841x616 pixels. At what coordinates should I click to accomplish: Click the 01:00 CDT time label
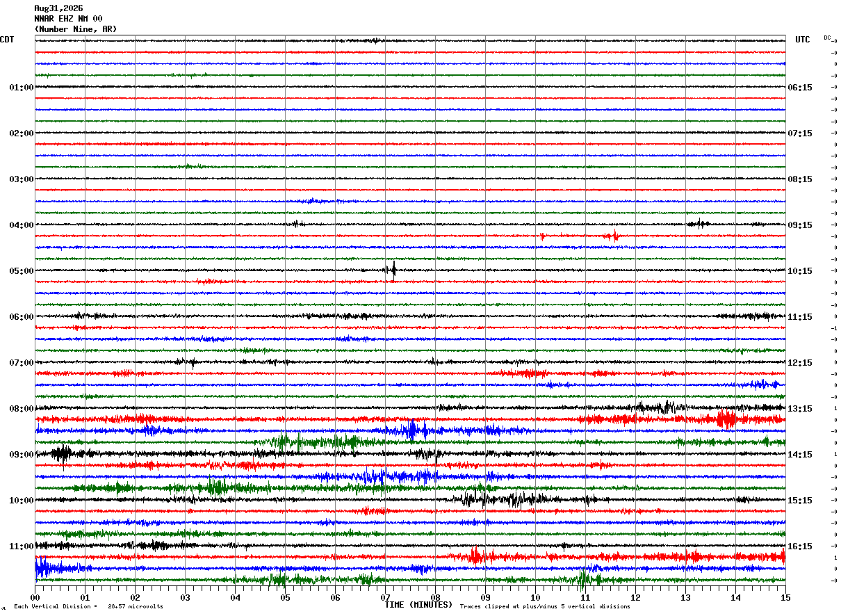(x=22, y=88)
